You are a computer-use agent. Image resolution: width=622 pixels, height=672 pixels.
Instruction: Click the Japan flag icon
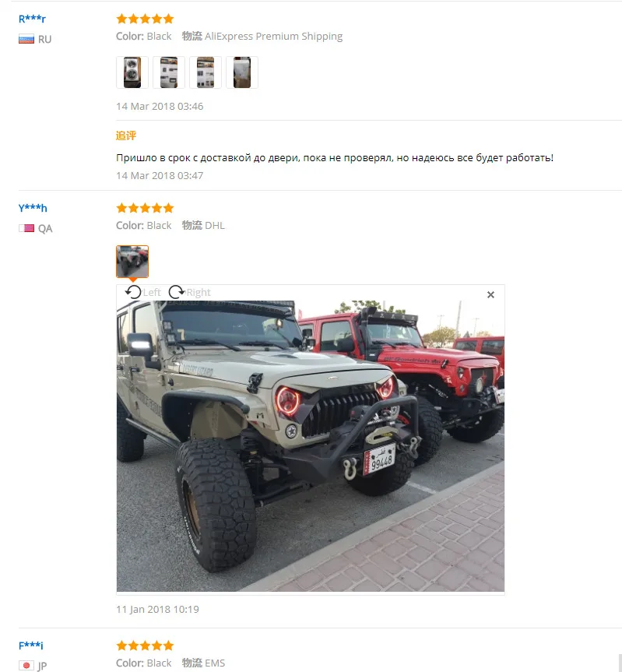pos(26,666)
